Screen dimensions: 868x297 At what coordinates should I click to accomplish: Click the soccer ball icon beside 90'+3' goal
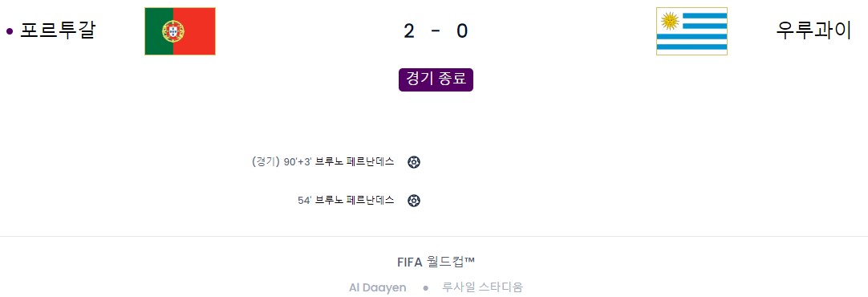point(413,162)
